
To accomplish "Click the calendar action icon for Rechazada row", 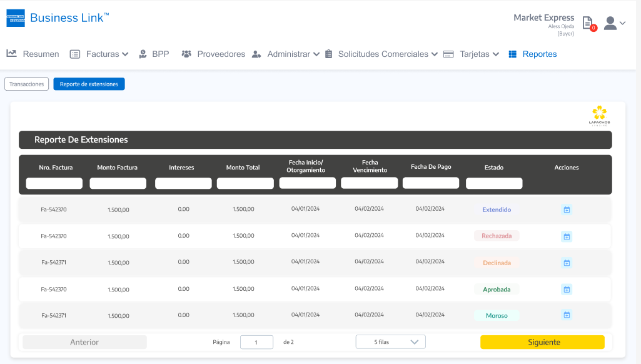I will [567, 236].
